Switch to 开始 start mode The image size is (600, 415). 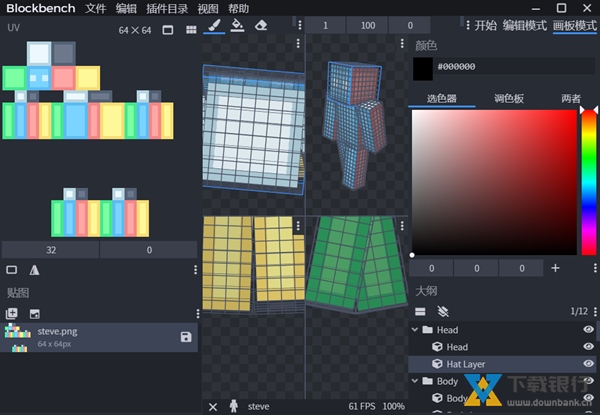[485, 25]
